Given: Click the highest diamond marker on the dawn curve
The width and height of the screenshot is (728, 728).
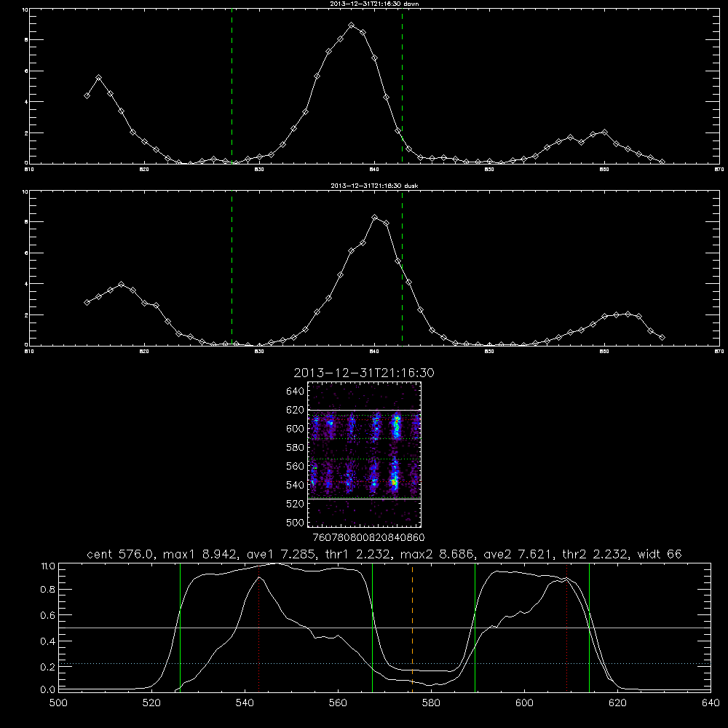Looking at the screenshot, I should point(352,25).
